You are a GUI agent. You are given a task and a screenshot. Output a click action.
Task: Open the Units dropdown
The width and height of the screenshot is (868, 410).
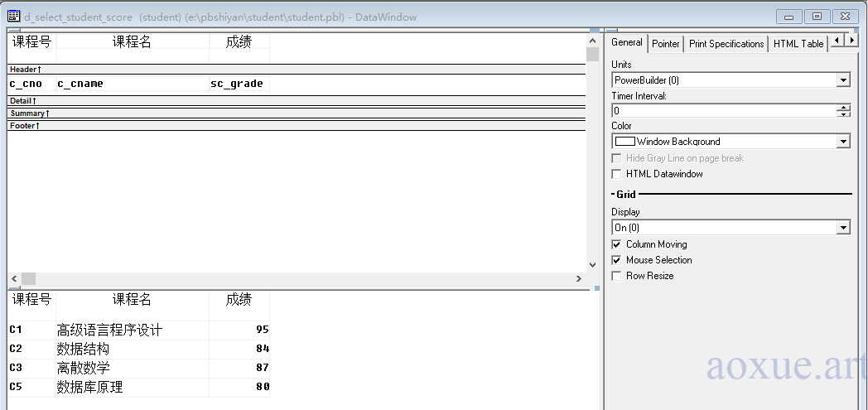pos(843,80)
